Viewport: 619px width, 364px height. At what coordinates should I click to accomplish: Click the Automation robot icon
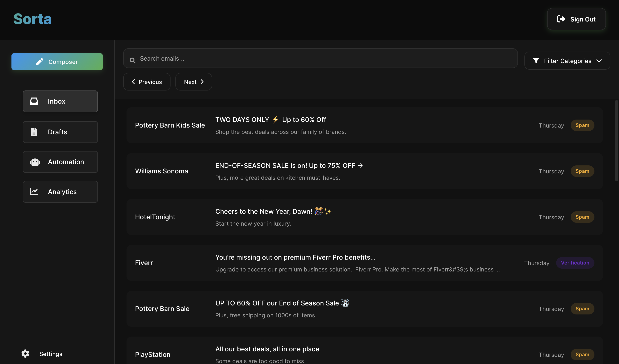[x=35, y=162]
